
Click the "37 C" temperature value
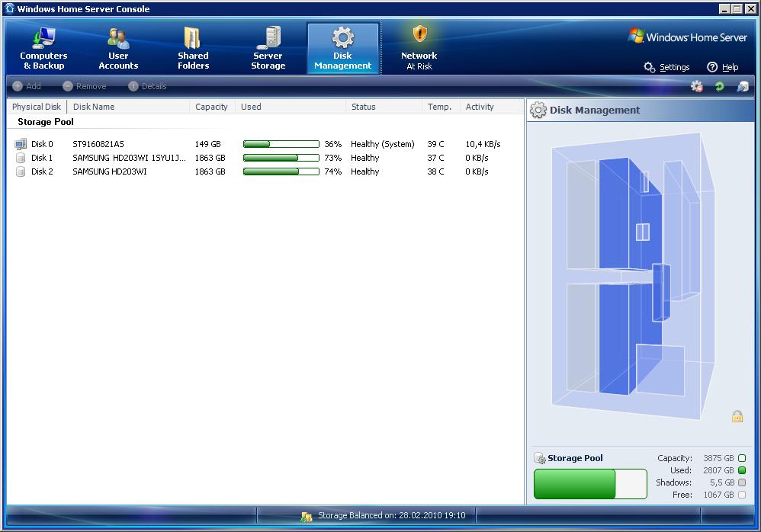click(435, 158)
